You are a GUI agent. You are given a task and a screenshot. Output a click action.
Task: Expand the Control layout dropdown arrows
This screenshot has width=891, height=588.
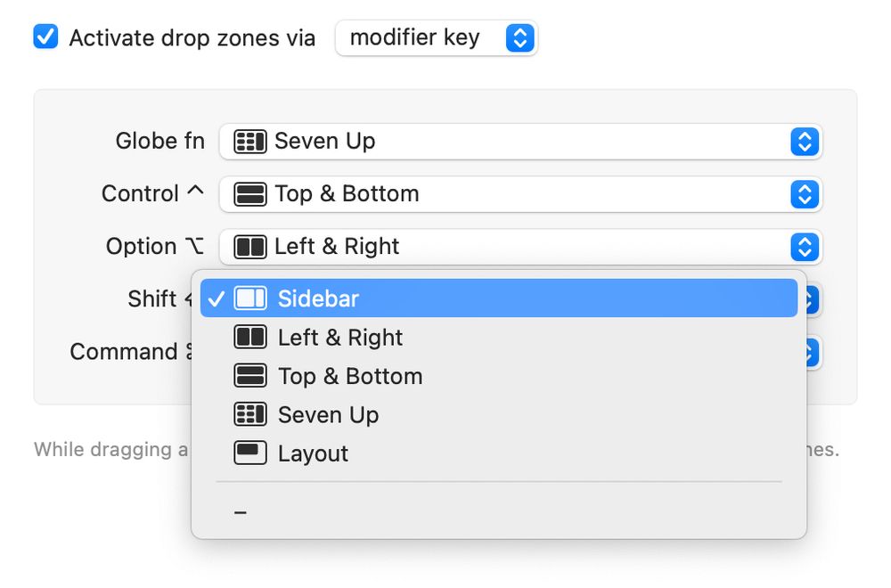[805, 194]
